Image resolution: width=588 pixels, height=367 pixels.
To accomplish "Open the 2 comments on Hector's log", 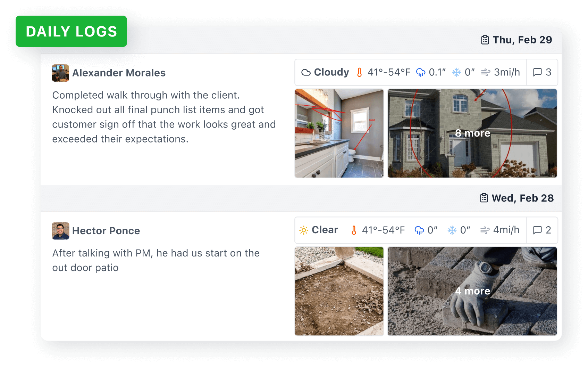I will coord(542,230).
